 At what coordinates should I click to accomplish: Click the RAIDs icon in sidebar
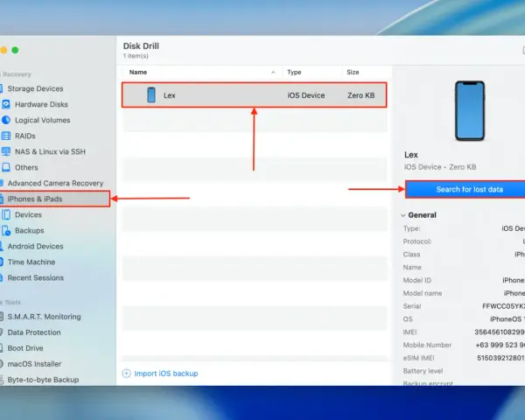[6, 136]
